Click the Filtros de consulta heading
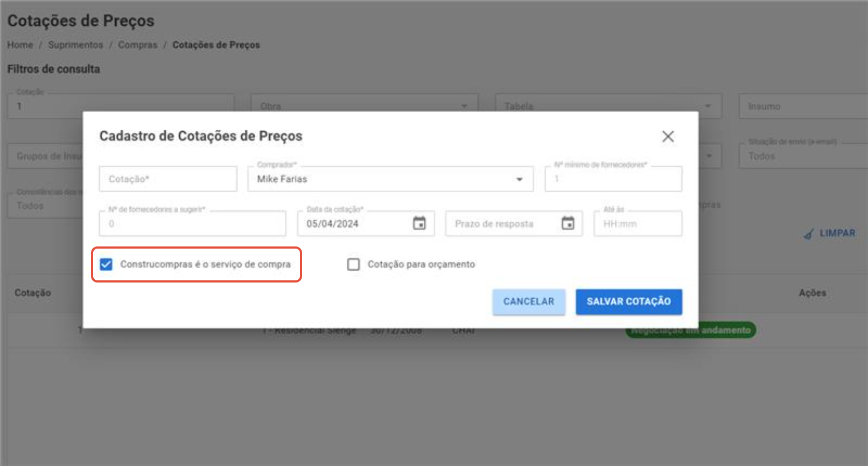 (53, 69)
